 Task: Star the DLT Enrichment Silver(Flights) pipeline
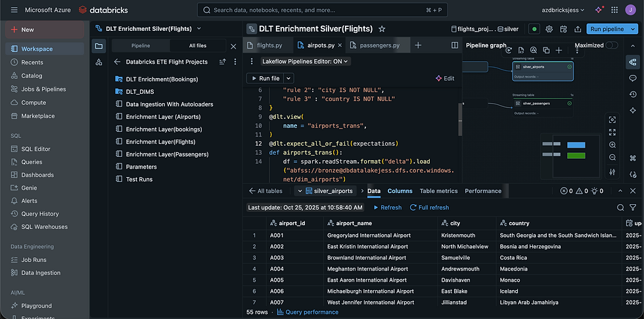382,29
